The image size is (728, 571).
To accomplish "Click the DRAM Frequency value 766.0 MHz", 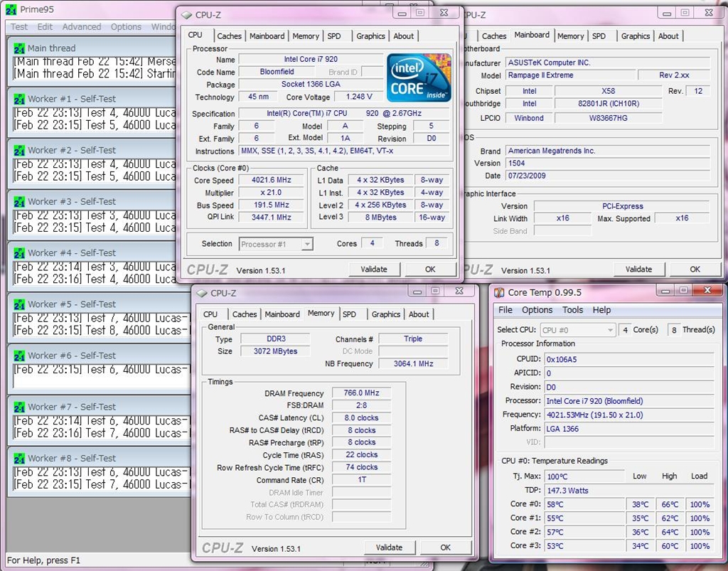I will tap(361, 393).
